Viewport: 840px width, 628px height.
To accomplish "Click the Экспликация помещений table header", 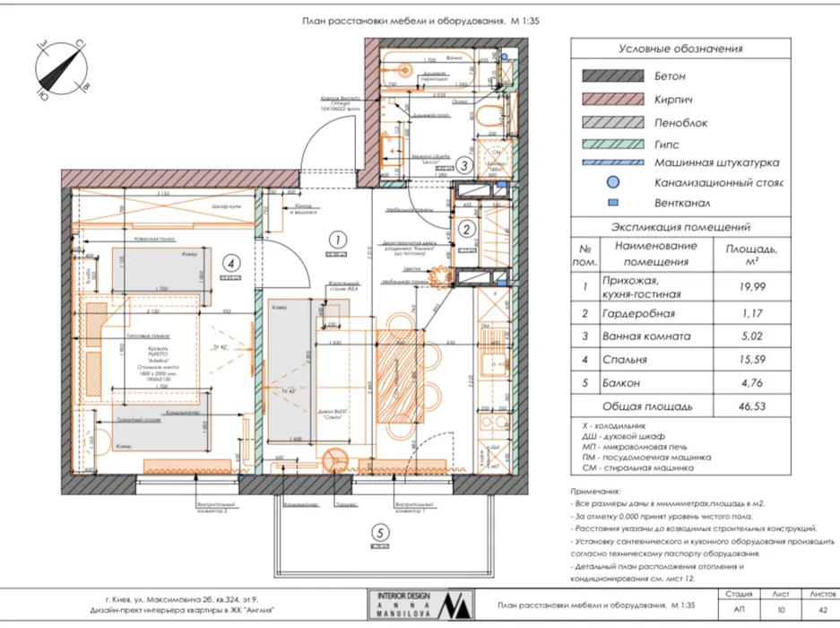I will click(x=681, y=227).
